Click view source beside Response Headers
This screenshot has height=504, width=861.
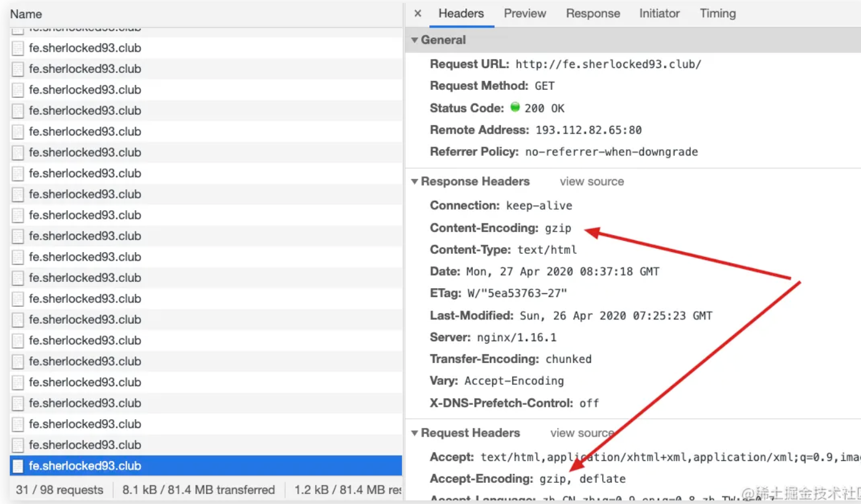click(x=591, y=182)
